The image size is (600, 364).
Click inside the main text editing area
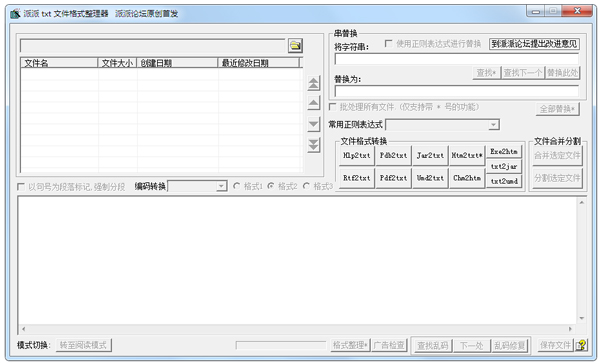(297, 261)
